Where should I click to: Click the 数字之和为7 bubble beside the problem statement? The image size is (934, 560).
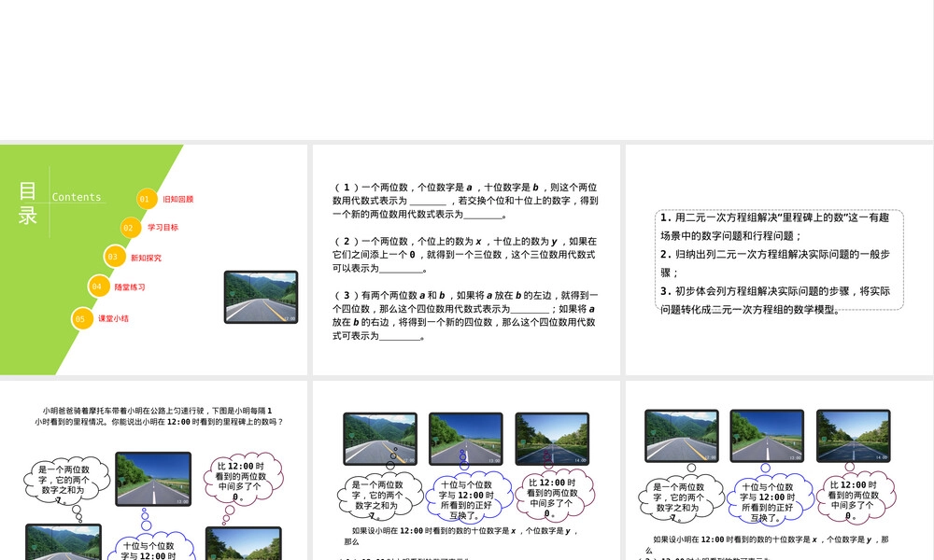[x=66, y=482]
